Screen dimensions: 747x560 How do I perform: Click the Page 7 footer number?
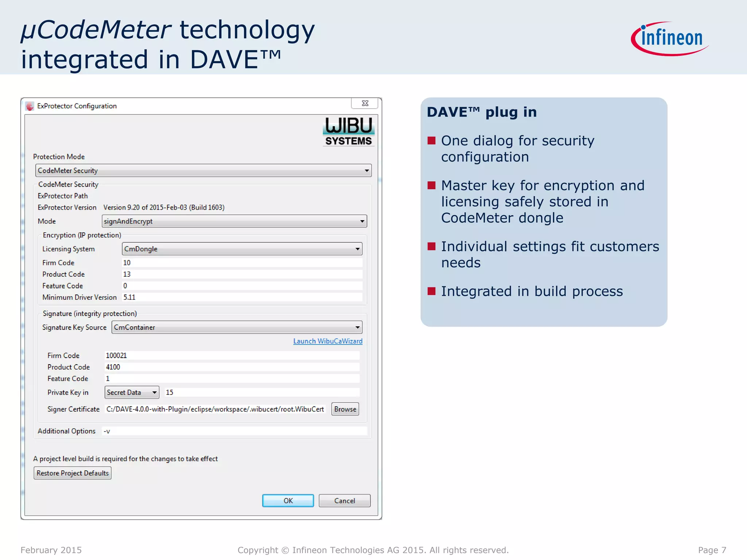(x=712, y=550)
